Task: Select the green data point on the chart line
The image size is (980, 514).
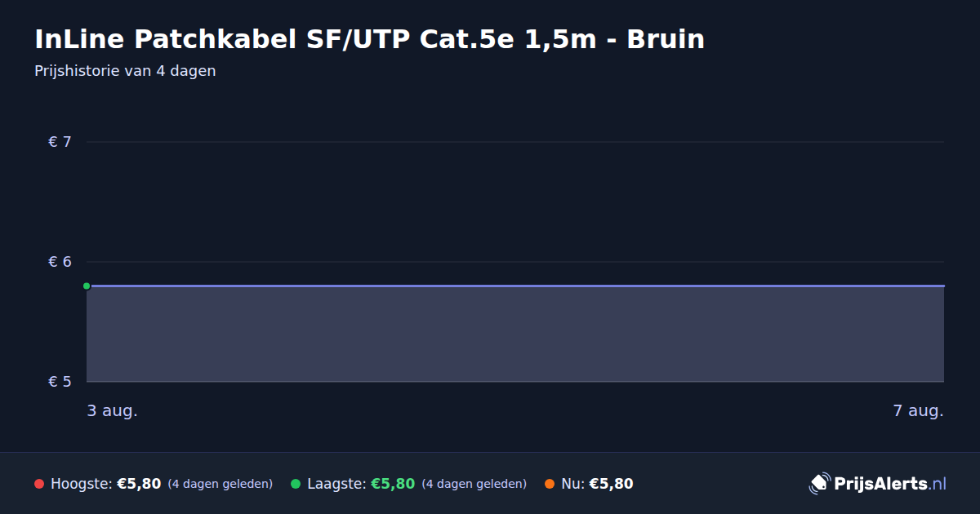Action: (87, 286)
